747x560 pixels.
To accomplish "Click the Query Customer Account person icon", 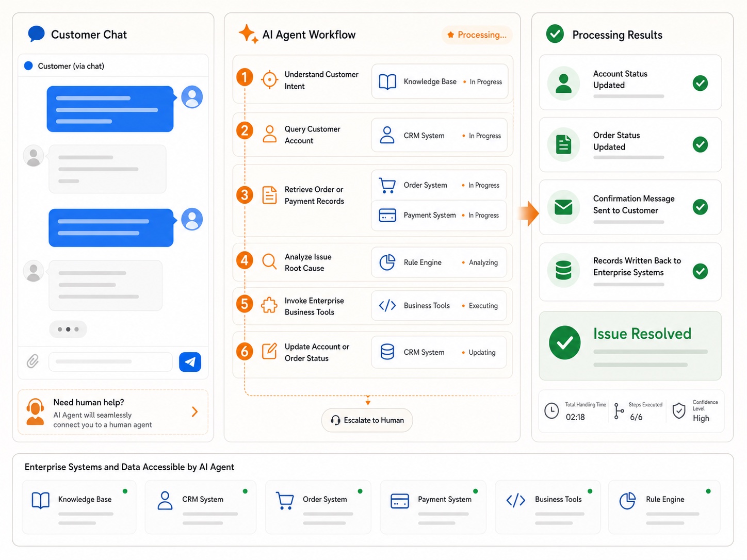I will tap(269, 134).
